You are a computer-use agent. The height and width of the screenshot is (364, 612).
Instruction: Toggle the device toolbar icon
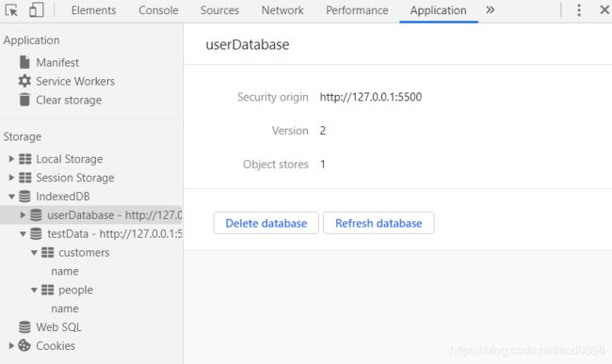tap(37, 10)
